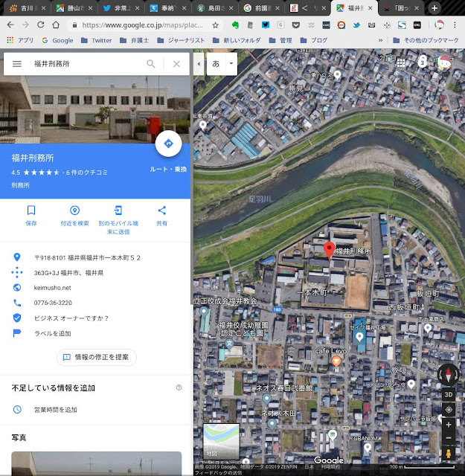This screenshot has height=476, width=465.
Task: Reset map orientation with the compass
Action: tap(448, 375)
